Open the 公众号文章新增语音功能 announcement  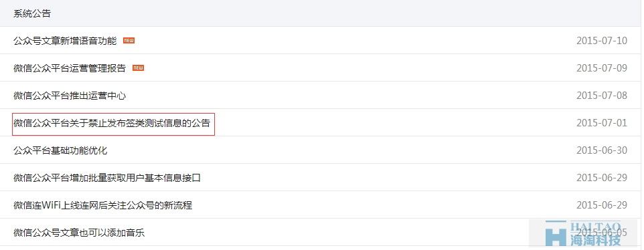[x=65, y=41]
